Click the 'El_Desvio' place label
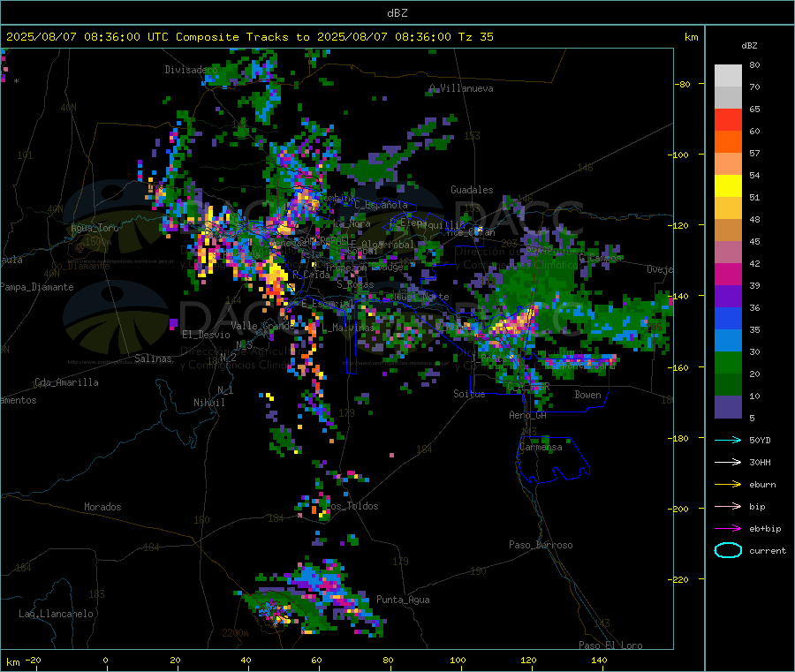 click(x=206, y=335)
